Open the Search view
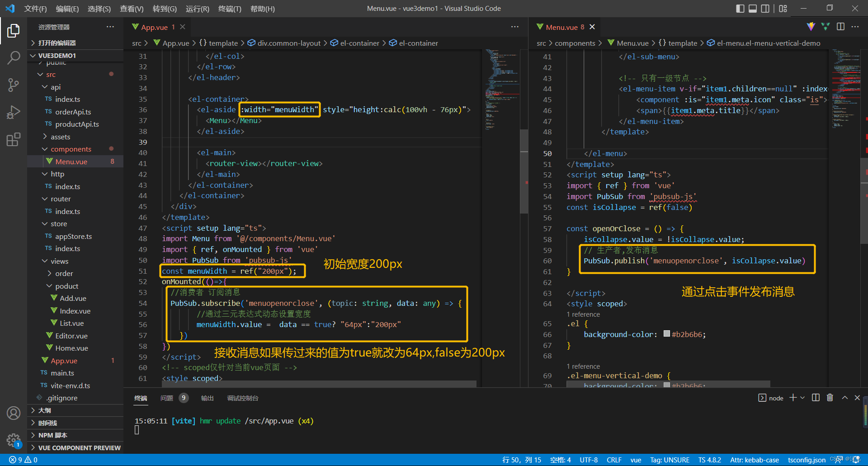Image resolution: width=868 pixels, height=466 pixels. [14, 58]
